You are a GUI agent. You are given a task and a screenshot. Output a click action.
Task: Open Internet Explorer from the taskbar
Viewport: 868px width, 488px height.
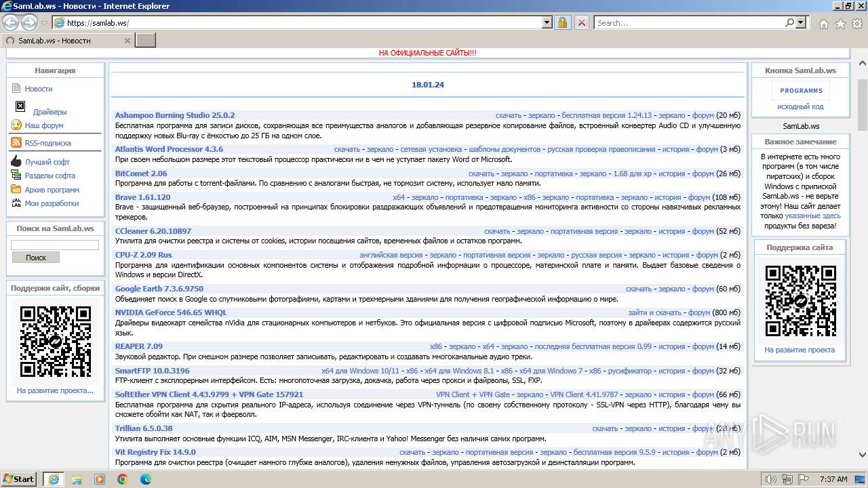[x=54, y=479]
